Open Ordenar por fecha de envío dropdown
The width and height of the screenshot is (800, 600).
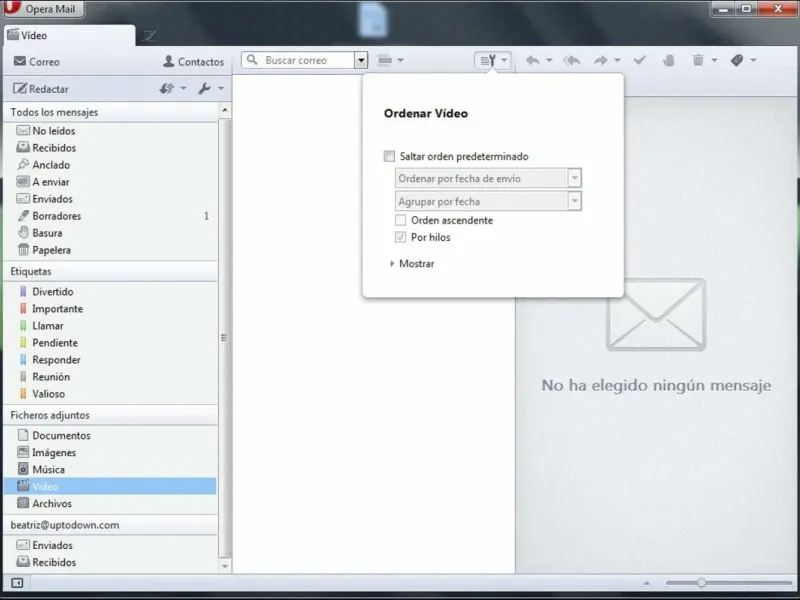click(x=488, y=178)
